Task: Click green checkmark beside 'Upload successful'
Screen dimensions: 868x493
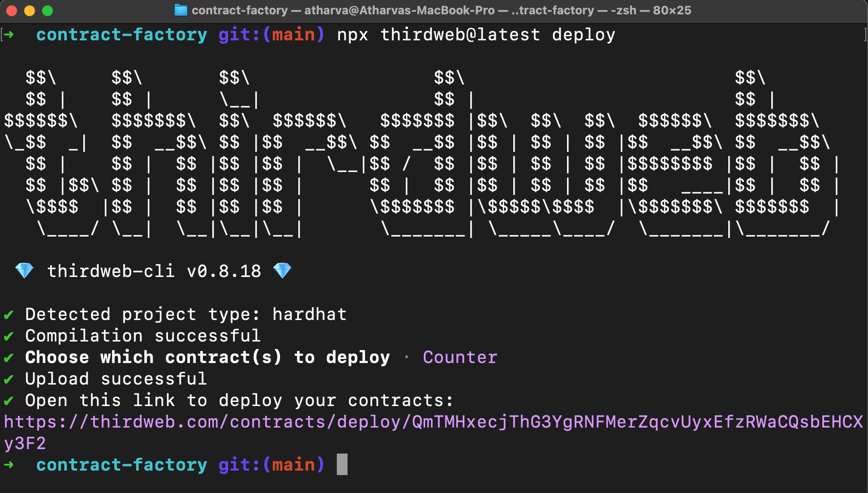Action: coord(9,380)
